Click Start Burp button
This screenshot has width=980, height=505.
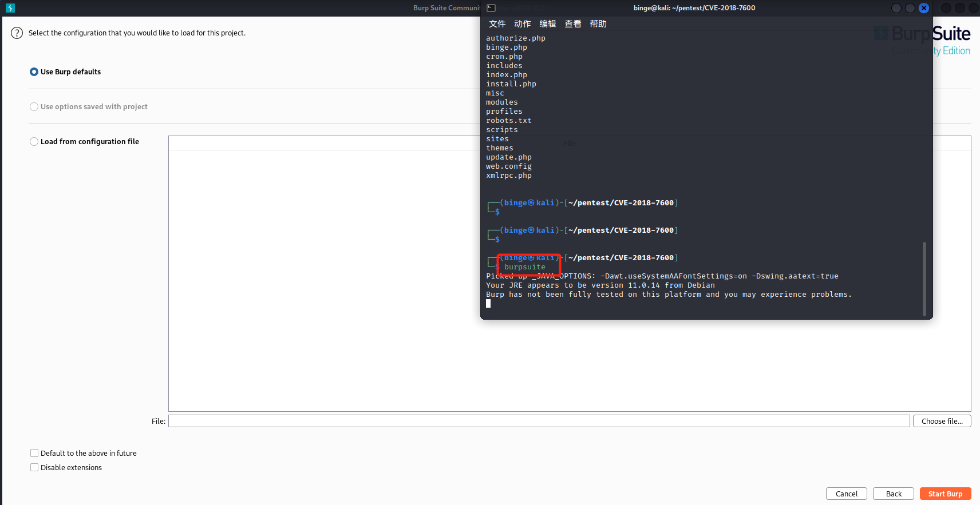(x=946, y=494)
